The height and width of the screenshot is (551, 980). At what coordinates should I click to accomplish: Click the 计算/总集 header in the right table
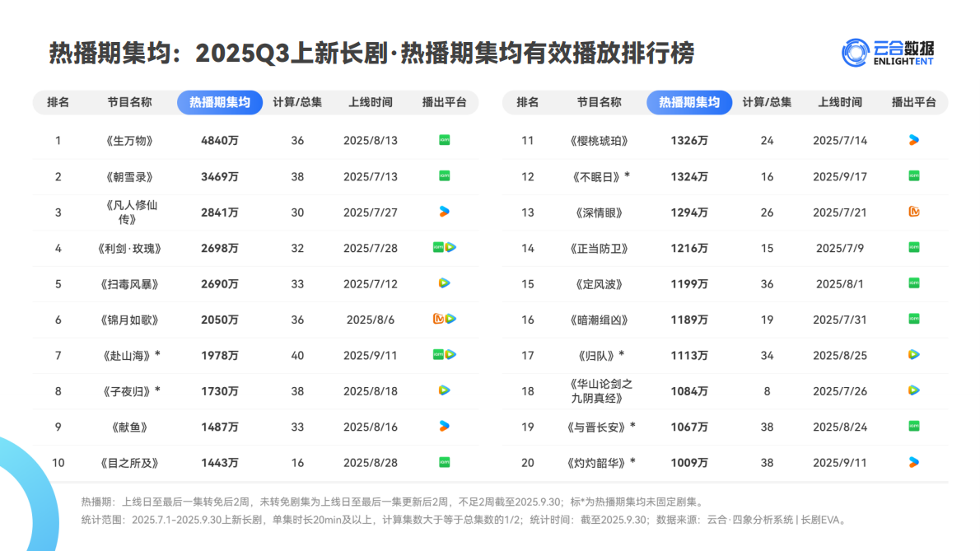coord(766,102)
